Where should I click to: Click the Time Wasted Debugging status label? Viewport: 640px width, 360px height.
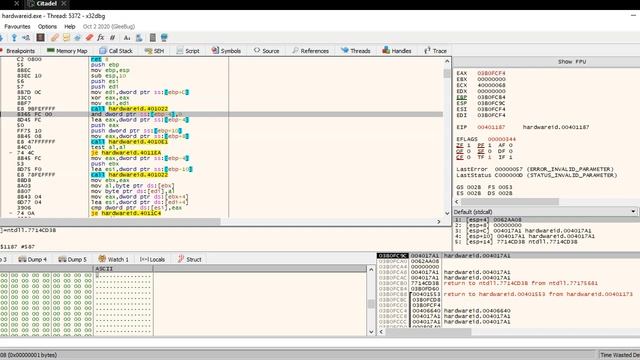pyautogui.click(x=620, y=355)
